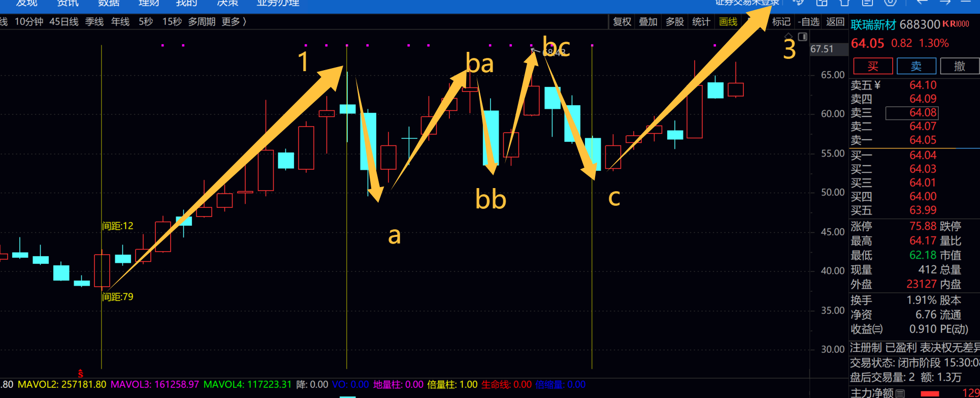Click the KR1000 badge next to the stock code

[956, 24]
